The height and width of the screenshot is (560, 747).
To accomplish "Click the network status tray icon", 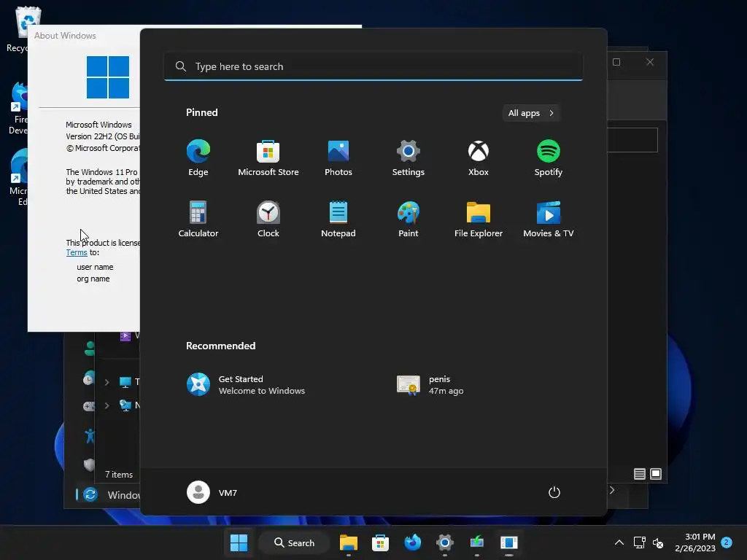I will pos(639,542).
